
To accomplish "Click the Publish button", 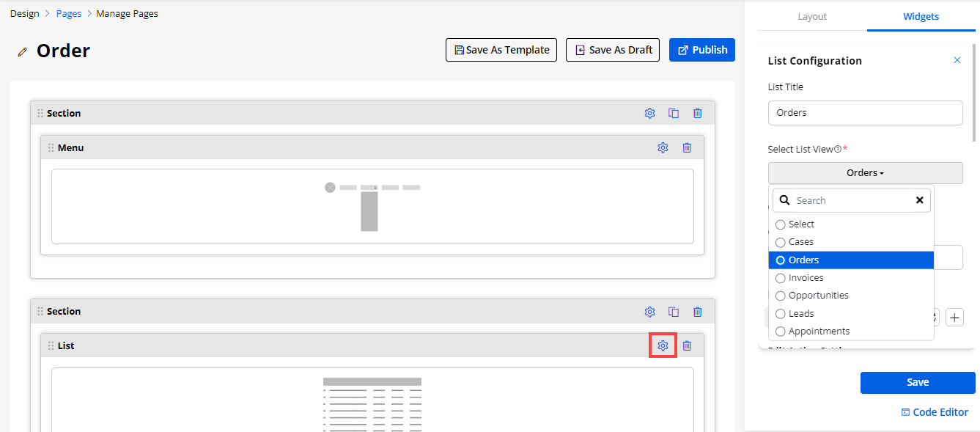I will click(x=701, y=50).
